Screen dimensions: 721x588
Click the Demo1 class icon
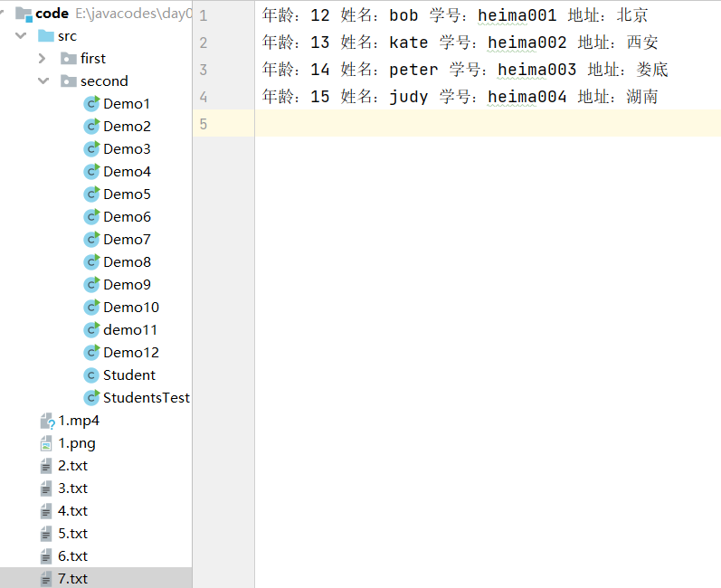tap(91, 104)
